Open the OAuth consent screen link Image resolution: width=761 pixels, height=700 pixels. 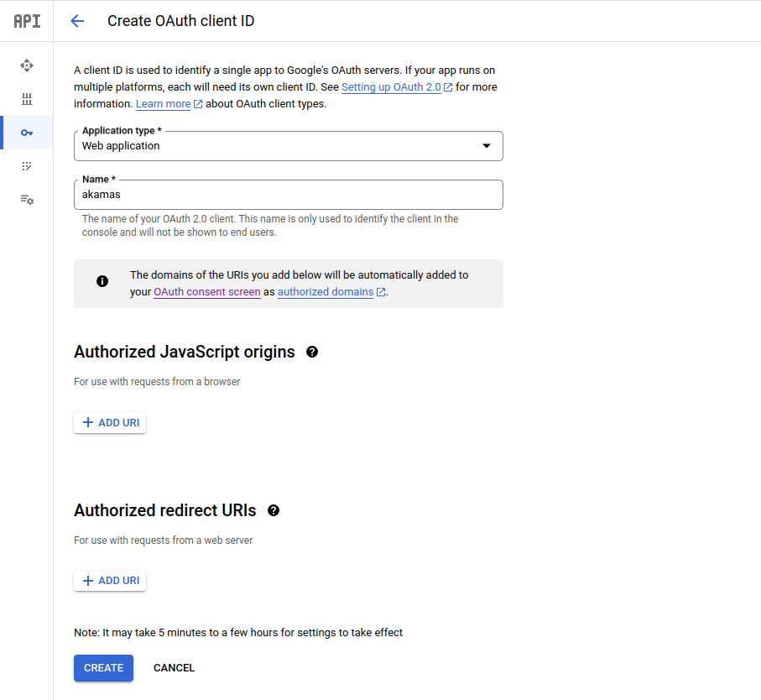click(x=206, y=292)
